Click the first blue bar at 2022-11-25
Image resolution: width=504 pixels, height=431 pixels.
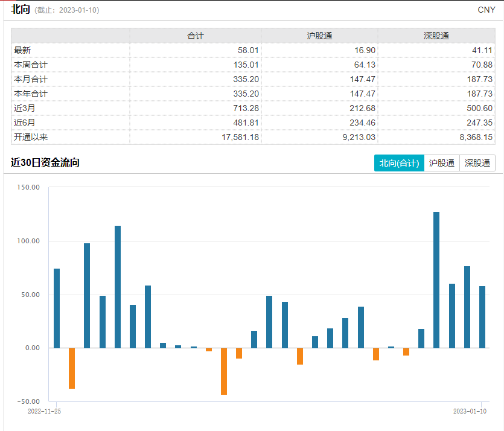coord(57,308)
